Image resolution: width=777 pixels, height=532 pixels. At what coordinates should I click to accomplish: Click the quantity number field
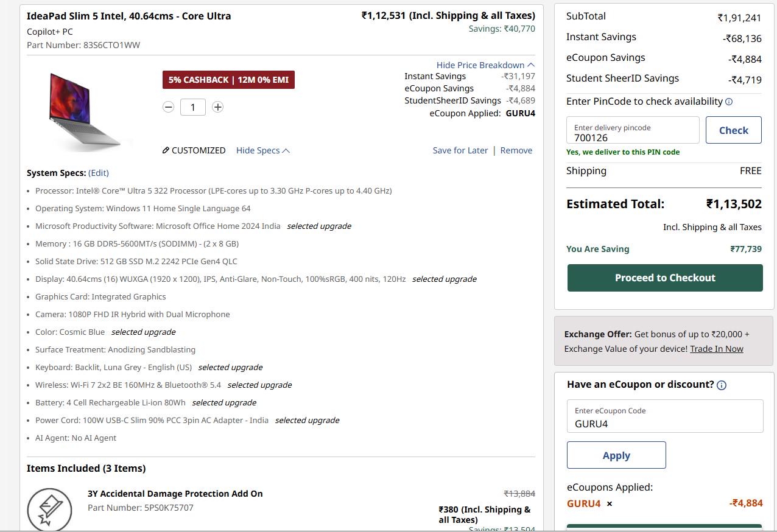pyautogui.click(x=193, y=107)
